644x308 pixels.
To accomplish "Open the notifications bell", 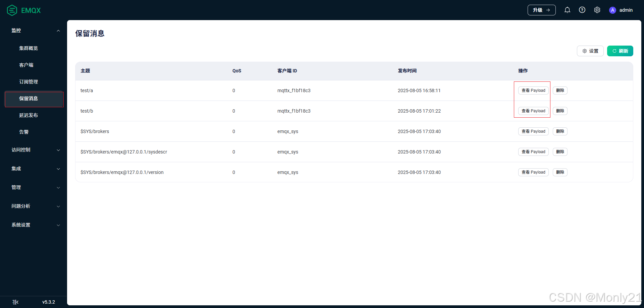I will 567,10.
